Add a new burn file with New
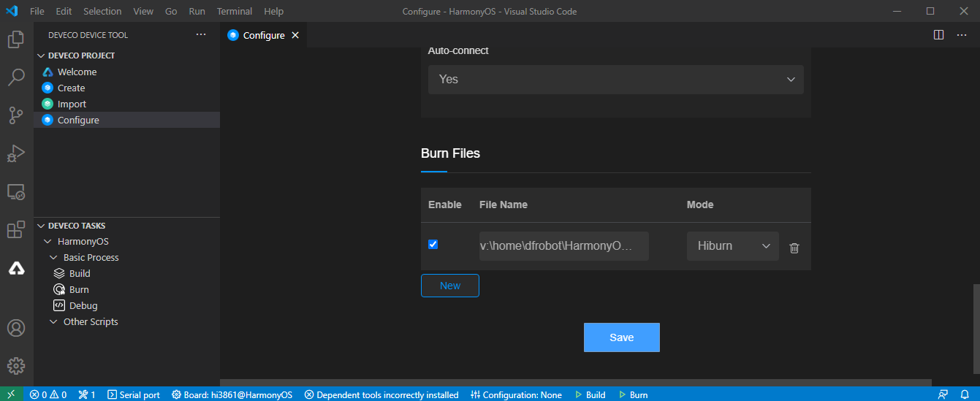 [x=449, y=286]
